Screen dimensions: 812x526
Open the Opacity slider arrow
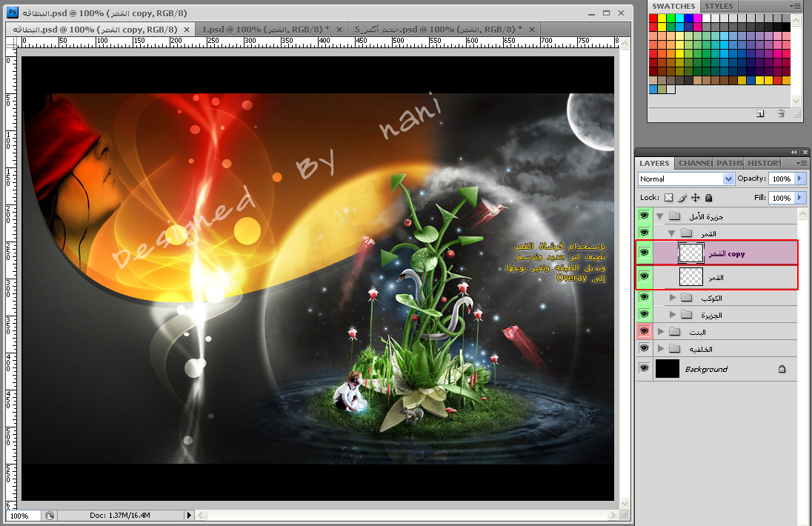[800, 179]
